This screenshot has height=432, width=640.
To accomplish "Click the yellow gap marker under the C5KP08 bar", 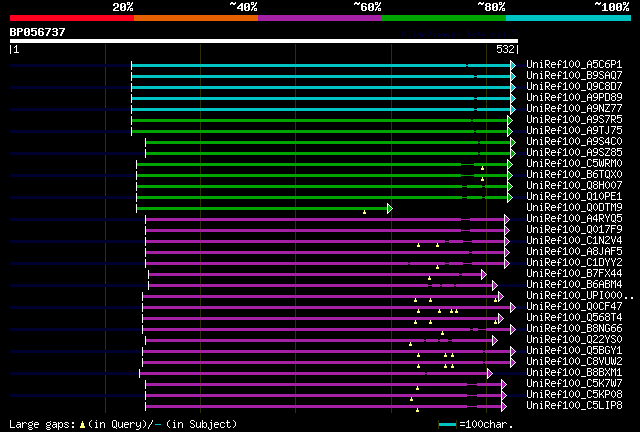I will [x=411, y=399].
